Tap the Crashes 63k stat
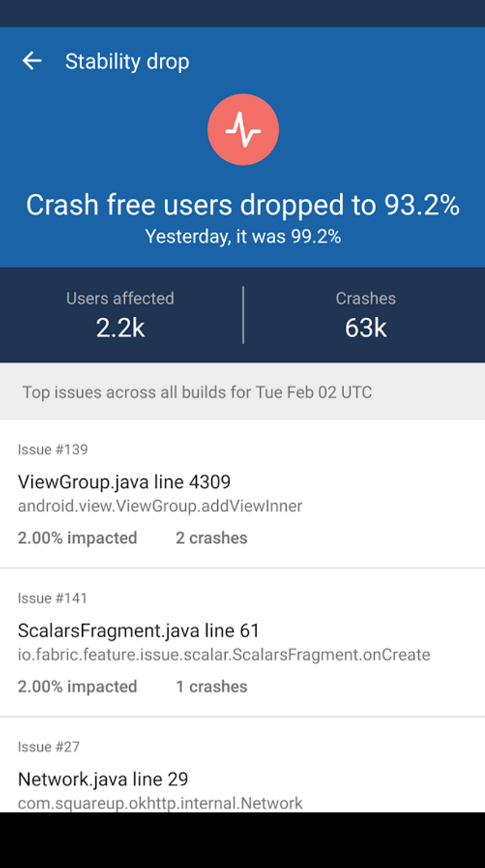Image resolution: width=485 pixels, height=868 pixels. tap(365, 314)
